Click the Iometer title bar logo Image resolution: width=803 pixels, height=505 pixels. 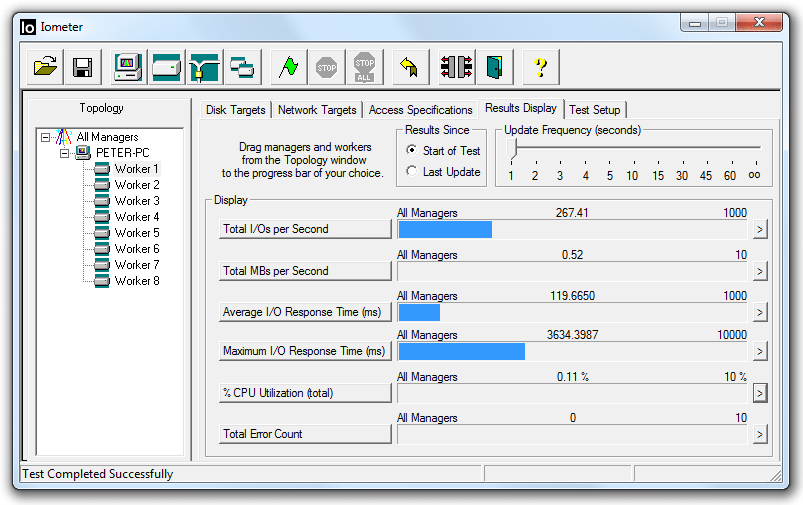pos(28,27)
